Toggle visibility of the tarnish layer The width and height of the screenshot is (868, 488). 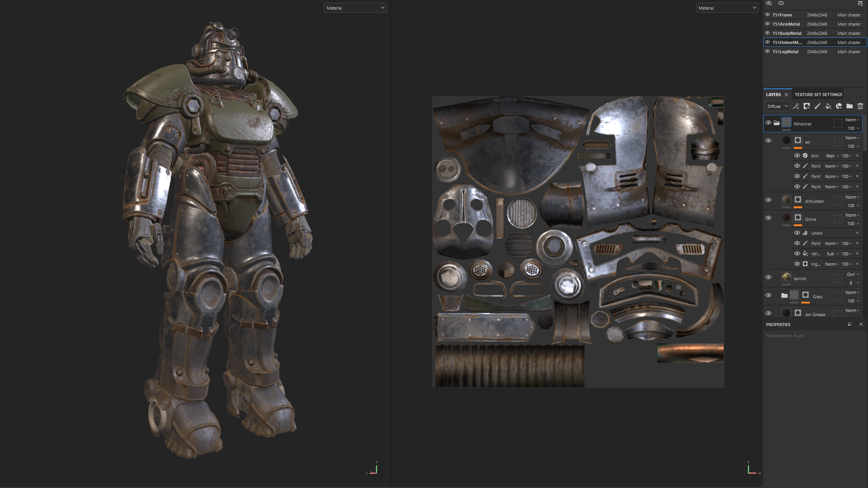768,277
